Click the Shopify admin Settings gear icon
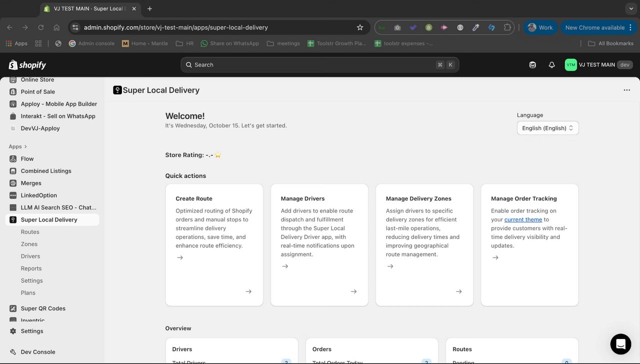Viewport: 640px width, 364px height. (x=13, y=331)
